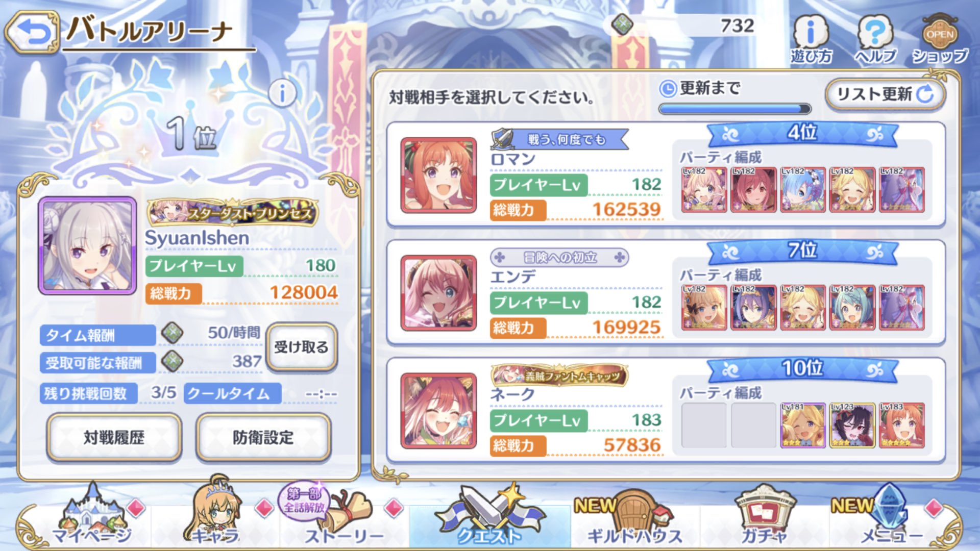The image size is (980, 551).
Task: Click the 更新まで progress bar
Action: coord(734,109)
